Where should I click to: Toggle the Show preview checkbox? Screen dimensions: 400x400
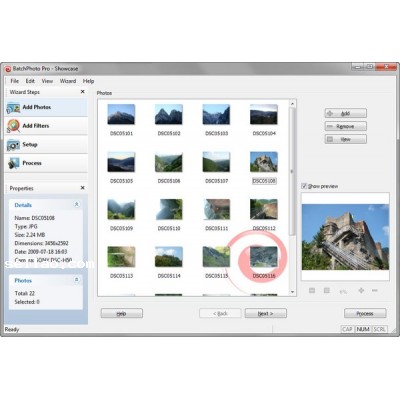pyautogui.click(x=304, y=186)
